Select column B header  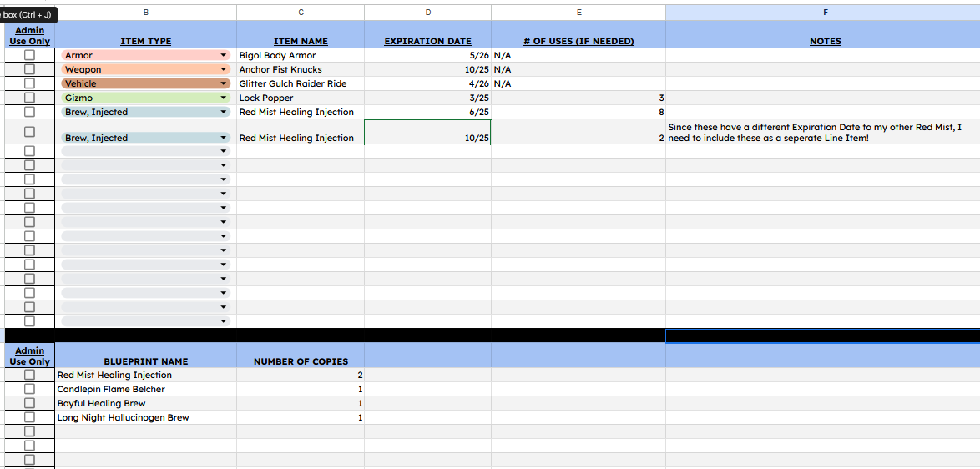(x=145, y=12)
